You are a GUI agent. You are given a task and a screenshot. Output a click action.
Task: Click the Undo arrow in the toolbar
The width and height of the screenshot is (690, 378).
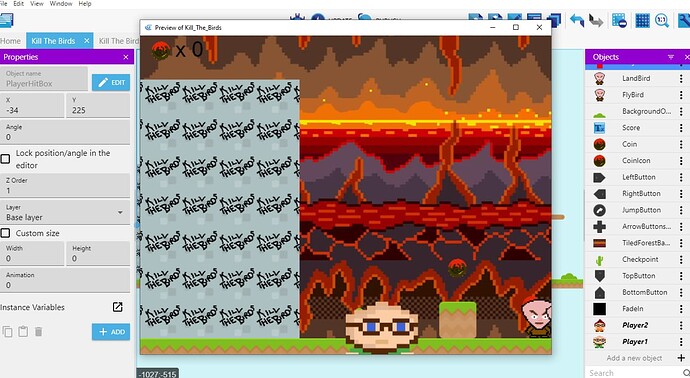pyautogui.click(x=576, y=20)
